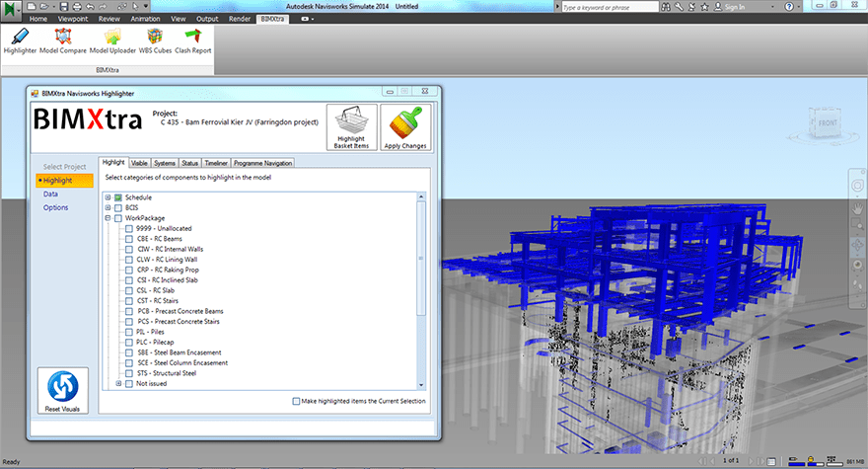Open the Viewpoint ribbon tab
Image resolution: width=868 pixels, height=469 pixels.
(x=73, y=19)
